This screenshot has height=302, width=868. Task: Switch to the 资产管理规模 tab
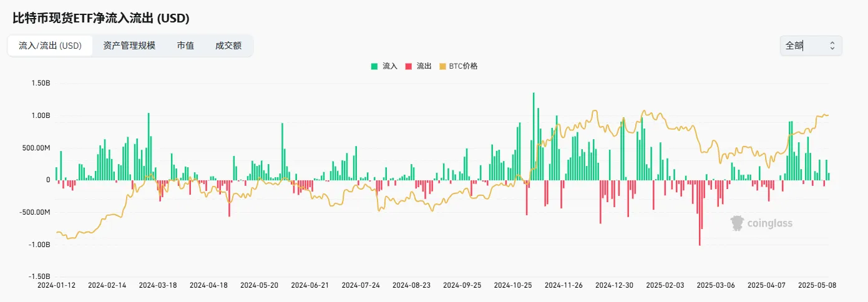[x=129, y=46]
